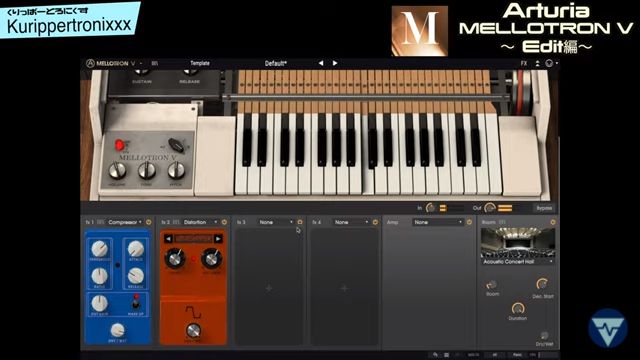Open the fx 1 preset list icon
Image resolution: width=640 pixels, height=360 pixels.
[x=100, y=222]
